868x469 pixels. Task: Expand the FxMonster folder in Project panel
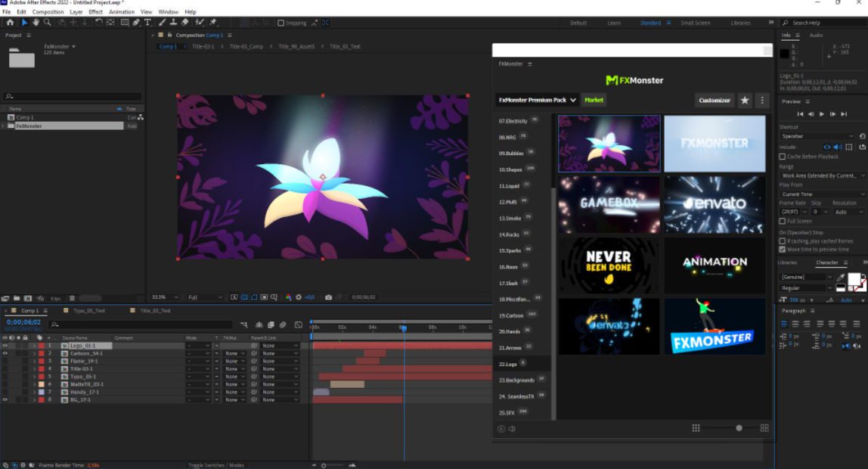(x=5, y=126)
